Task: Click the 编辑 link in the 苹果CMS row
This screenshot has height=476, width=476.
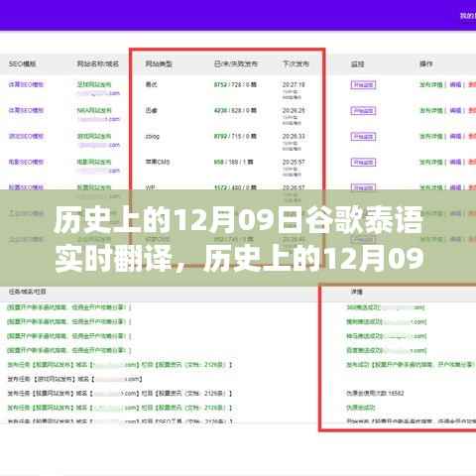Action: pyautogui.click(x=455, y=162)
